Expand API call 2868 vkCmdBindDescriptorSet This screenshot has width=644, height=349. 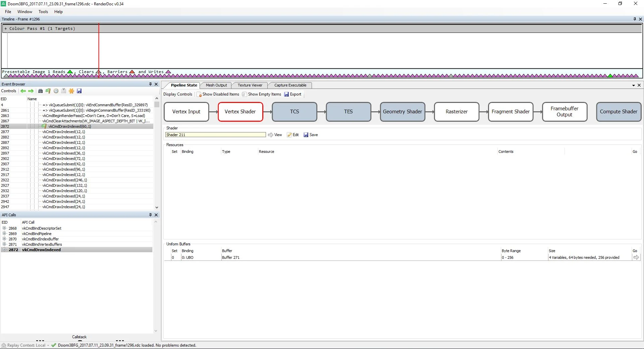tap(4, 228)
